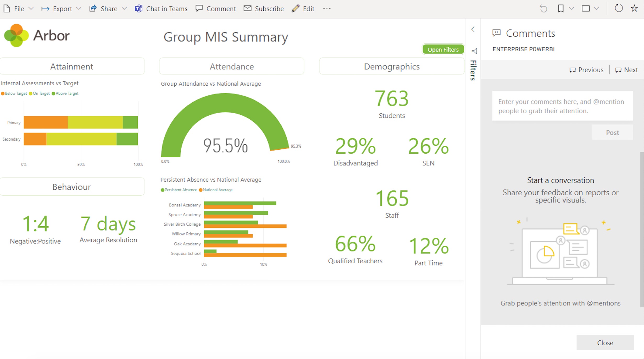Collapse the Filters pane with the chevron
Viewport: 644px width, 359px height.
pos(473,29)
